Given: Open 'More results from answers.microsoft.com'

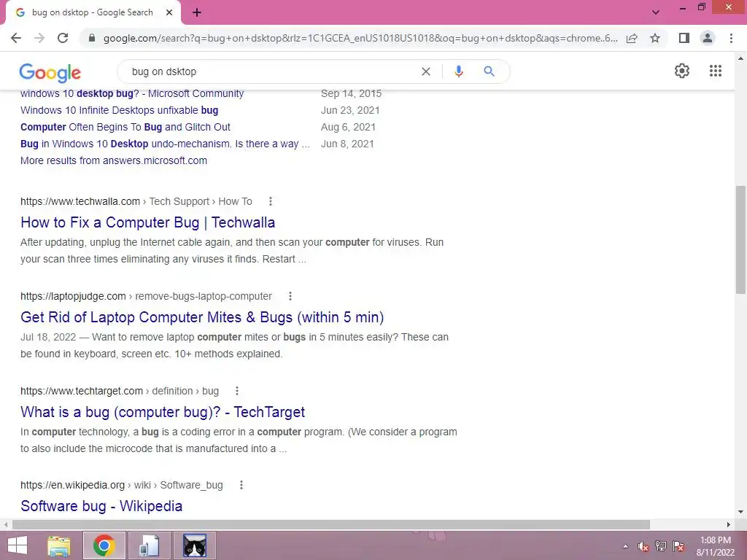Looking at the screenshot, I should point(113,160).
